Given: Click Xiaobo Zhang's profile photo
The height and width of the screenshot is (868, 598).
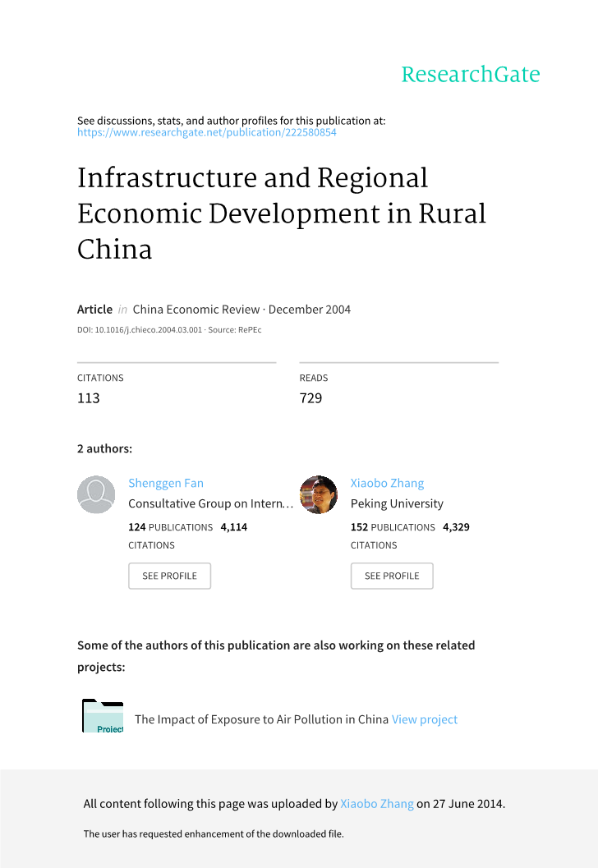Looking at the screenshot, I should pyautogui.click(x=319, y=495).
